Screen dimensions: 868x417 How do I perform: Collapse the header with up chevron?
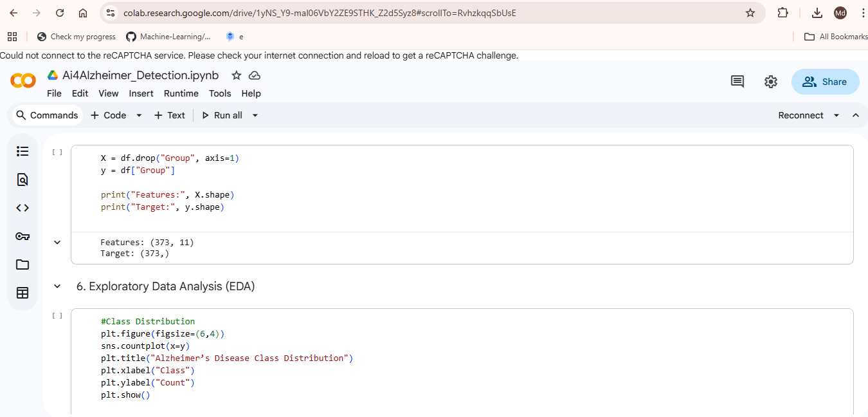point(855,115)
